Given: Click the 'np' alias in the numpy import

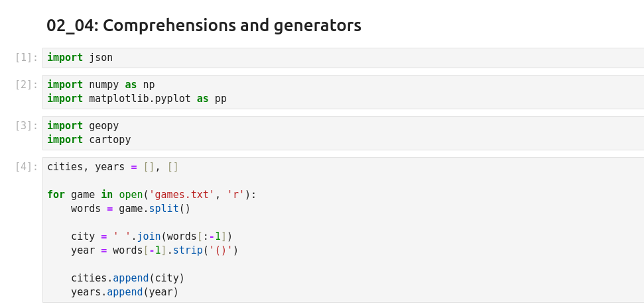Looking at the screenshot, I should 149,85.
